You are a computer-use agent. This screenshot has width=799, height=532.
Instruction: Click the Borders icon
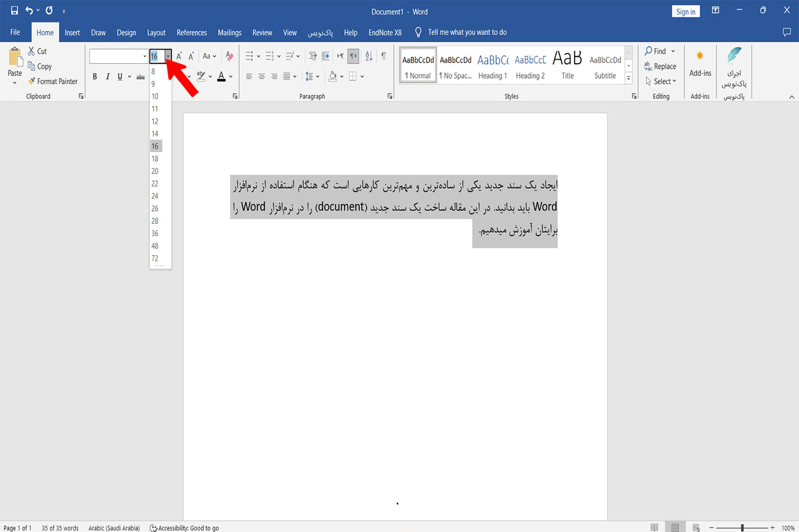[353, 76]
